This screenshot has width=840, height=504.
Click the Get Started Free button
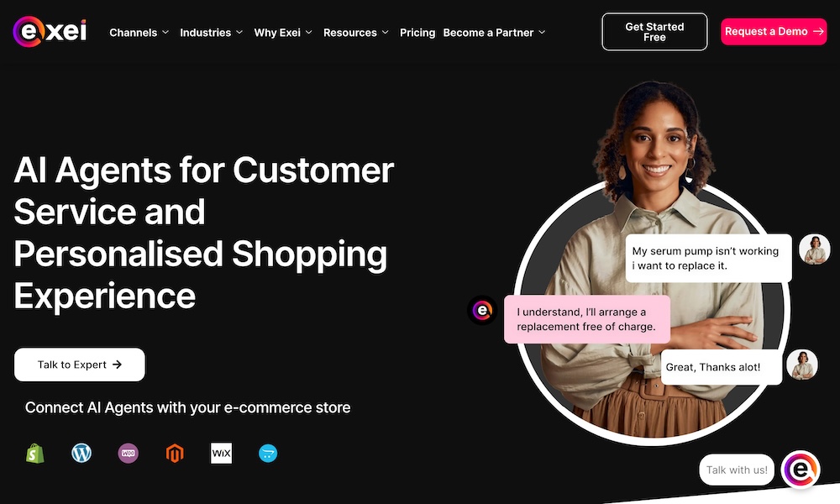point(654,32)
